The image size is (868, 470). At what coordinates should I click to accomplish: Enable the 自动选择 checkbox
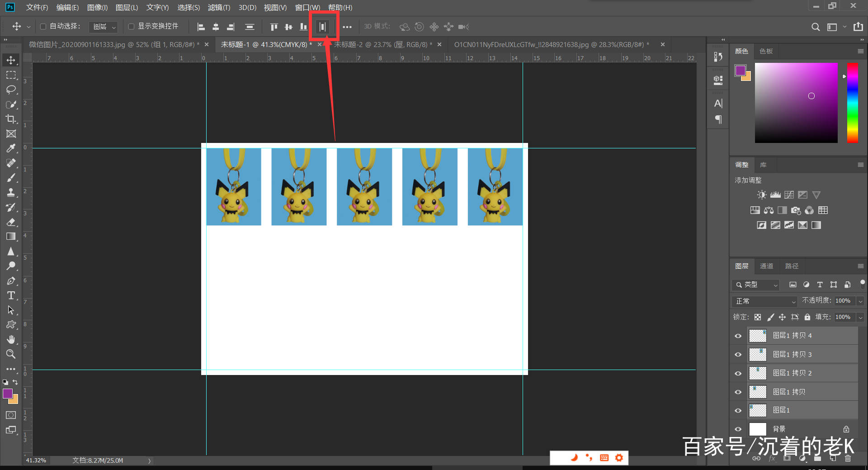point(43,27)
